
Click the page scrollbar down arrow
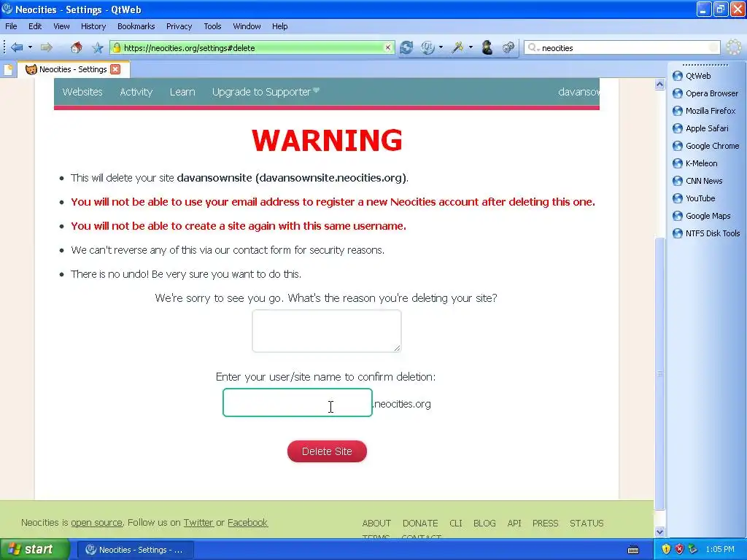(x=659, y=532)
